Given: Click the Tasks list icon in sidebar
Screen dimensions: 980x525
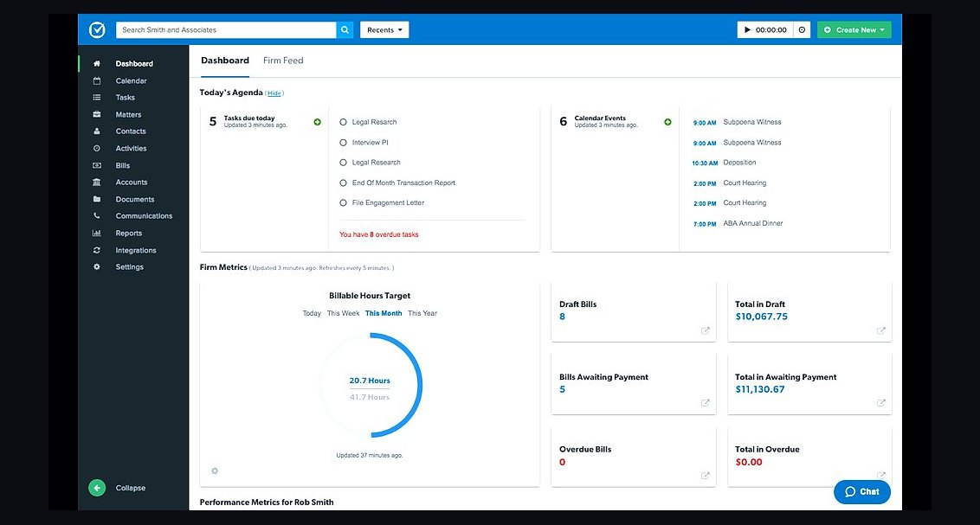Looking at the screenshot, I should (97, 98).
